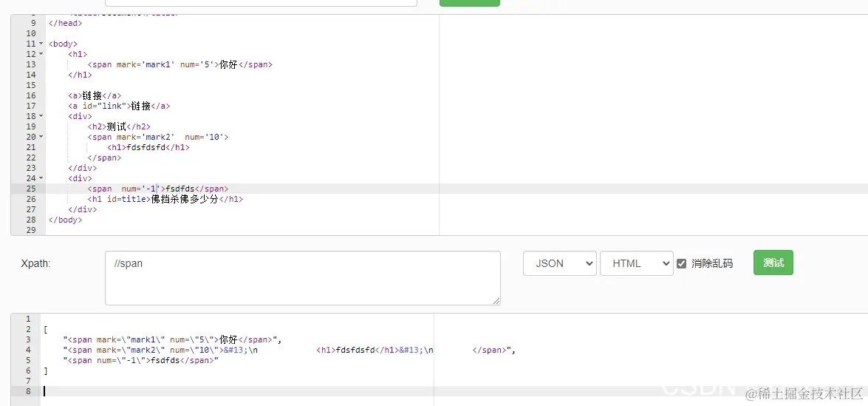Uncheck the 消除乱码 checkbox
Image resolution: width=868 pixels, height=406 pixels.
click(681, 264)
